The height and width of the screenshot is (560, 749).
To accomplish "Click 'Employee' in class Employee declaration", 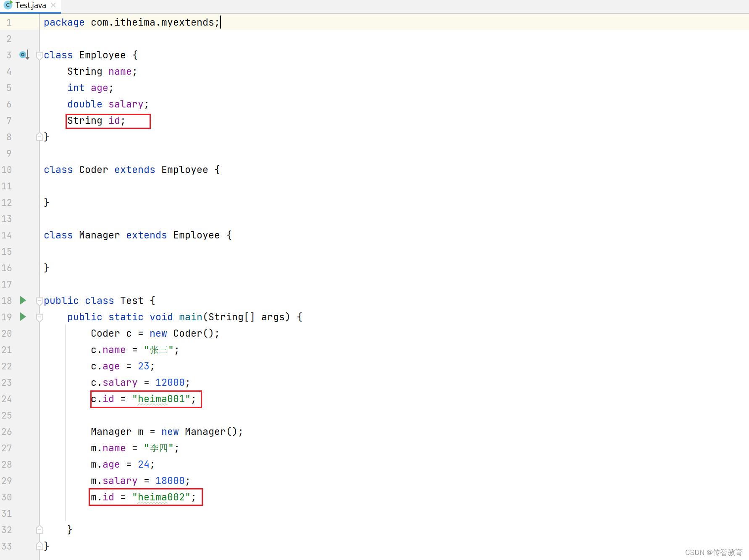I will 102,55.
